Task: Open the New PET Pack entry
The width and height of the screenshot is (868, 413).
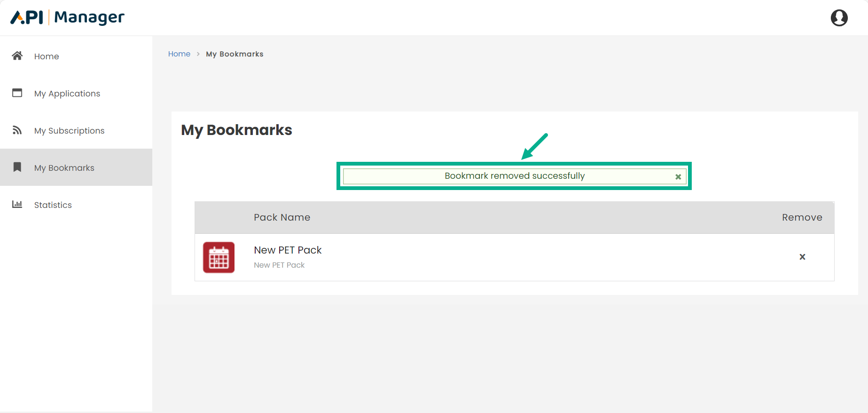Action: [288, 250]
